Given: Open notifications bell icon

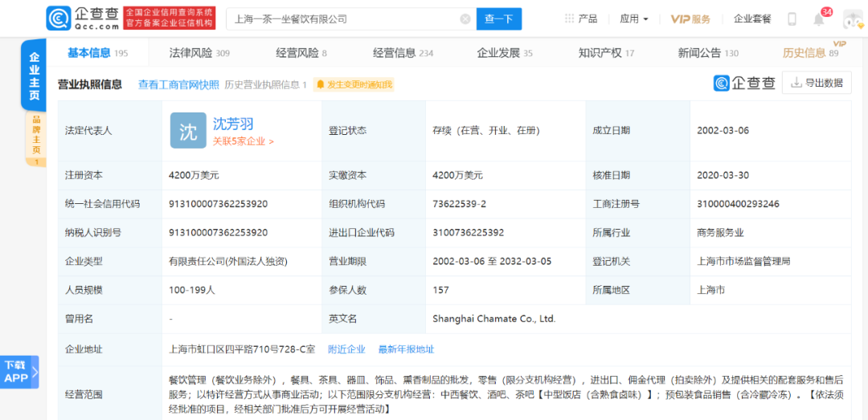Looking at the screenshot, I should (x=818, y=19).
